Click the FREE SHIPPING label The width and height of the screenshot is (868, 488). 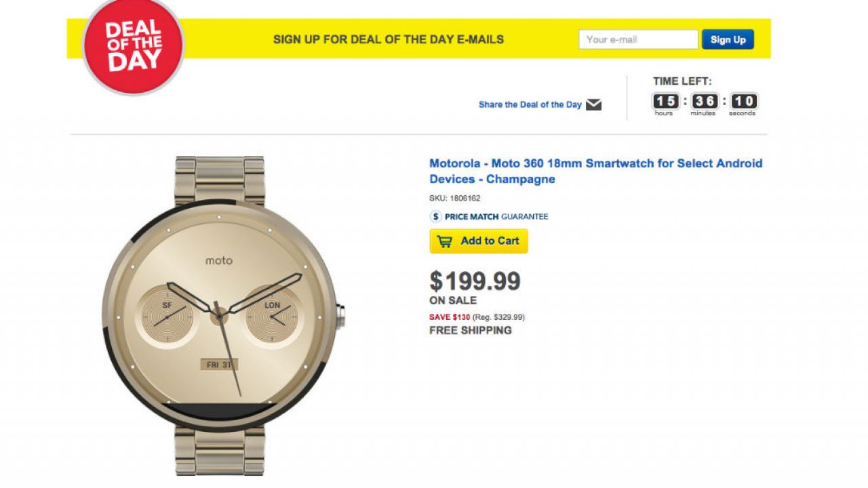click(470, 331)
